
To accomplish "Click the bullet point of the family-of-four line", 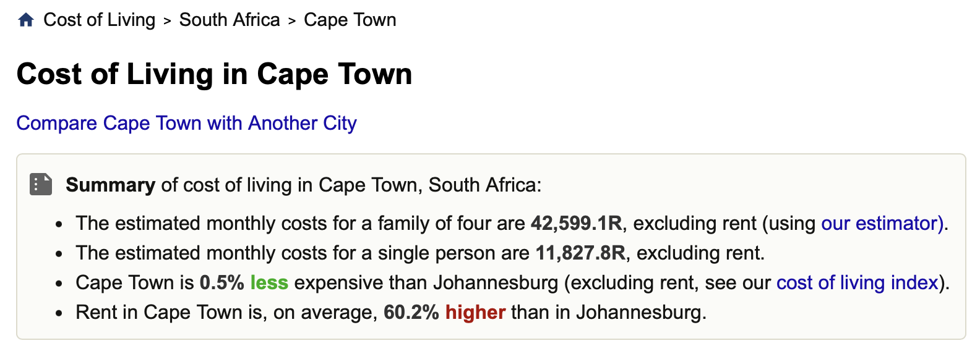I will (59, 224).
